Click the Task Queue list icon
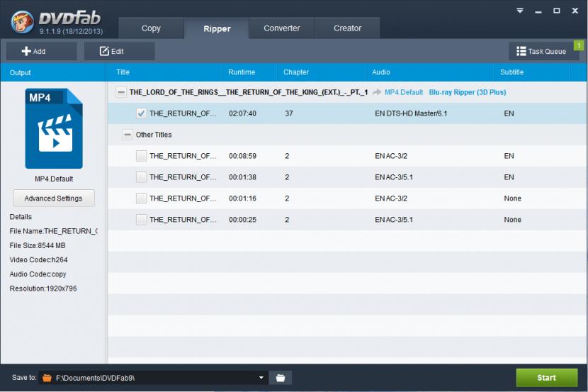This screenshot has width=588, height=392. [x=521, y=51]
